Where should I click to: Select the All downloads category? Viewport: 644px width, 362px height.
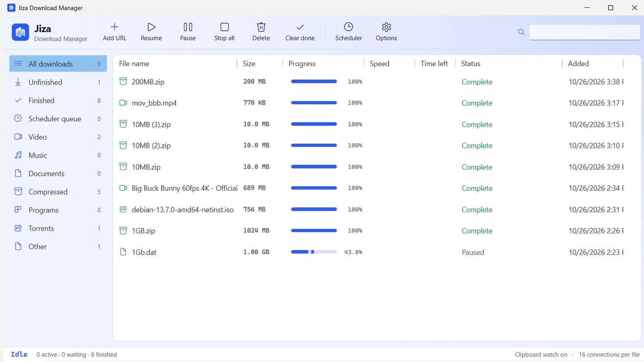tap(58, 64)
